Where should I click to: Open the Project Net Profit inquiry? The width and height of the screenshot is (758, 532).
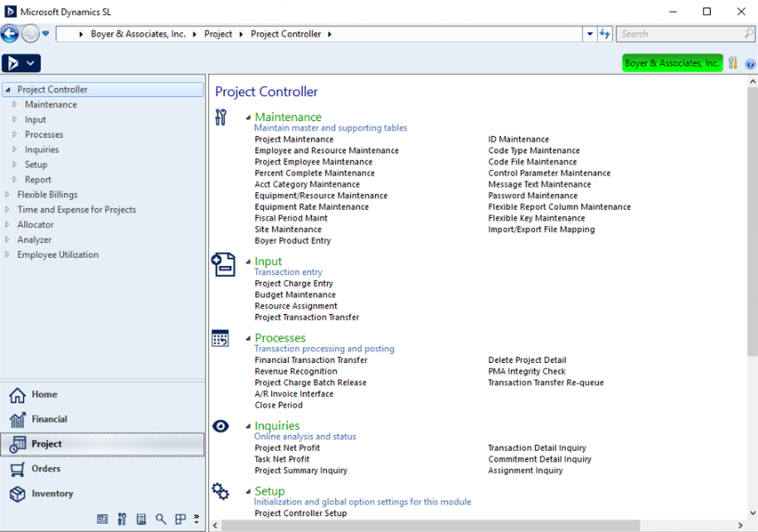tap(287, 448)
